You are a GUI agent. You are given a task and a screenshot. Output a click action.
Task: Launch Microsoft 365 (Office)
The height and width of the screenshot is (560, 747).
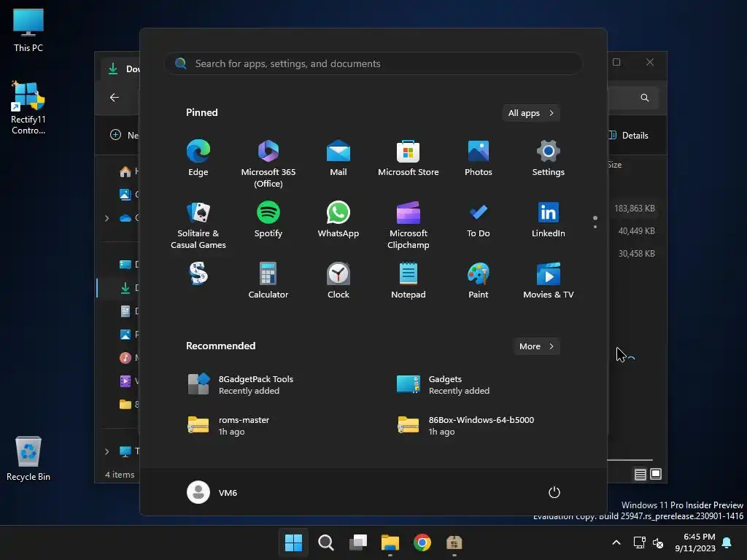[268, 164]
